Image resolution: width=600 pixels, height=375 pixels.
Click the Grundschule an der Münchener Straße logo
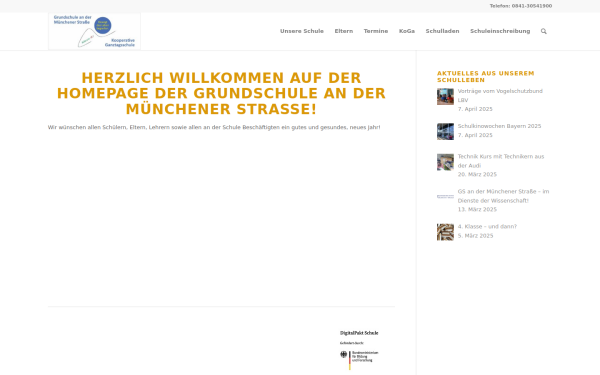95,31
